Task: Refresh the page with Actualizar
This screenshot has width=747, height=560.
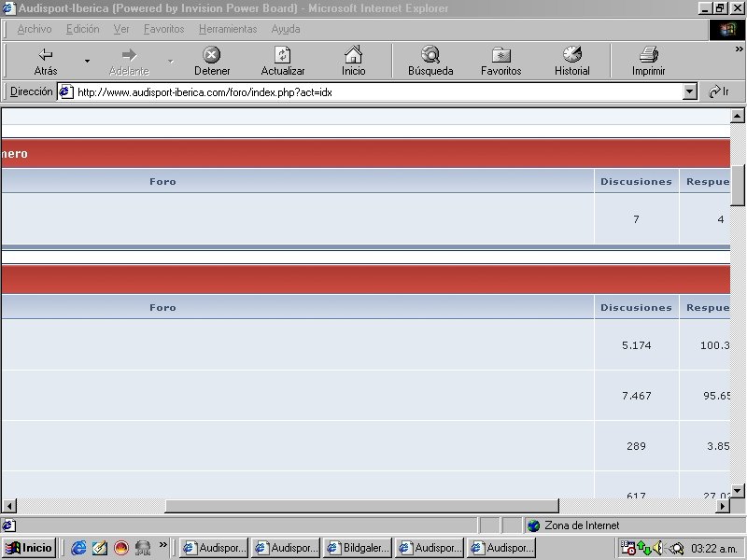Action: pyautogui.click(x=283, y=61)
